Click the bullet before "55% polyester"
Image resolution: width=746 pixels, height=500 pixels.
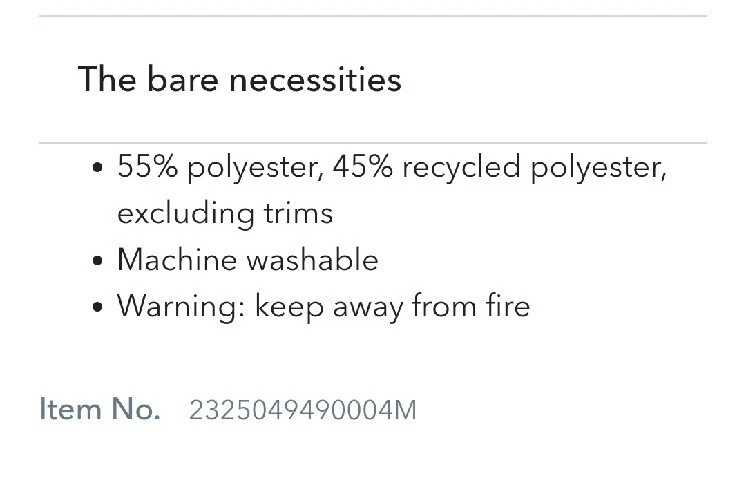[98, 169]
